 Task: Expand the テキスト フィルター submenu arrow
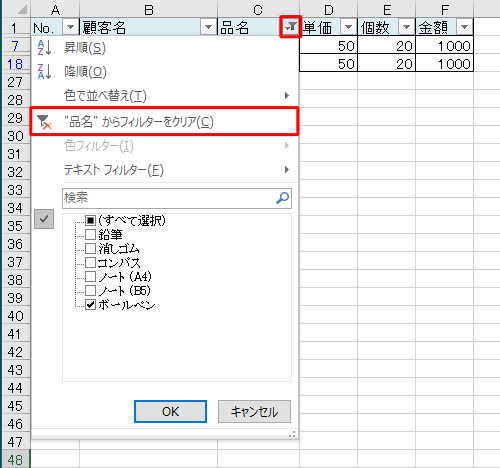tap(287, 170)
